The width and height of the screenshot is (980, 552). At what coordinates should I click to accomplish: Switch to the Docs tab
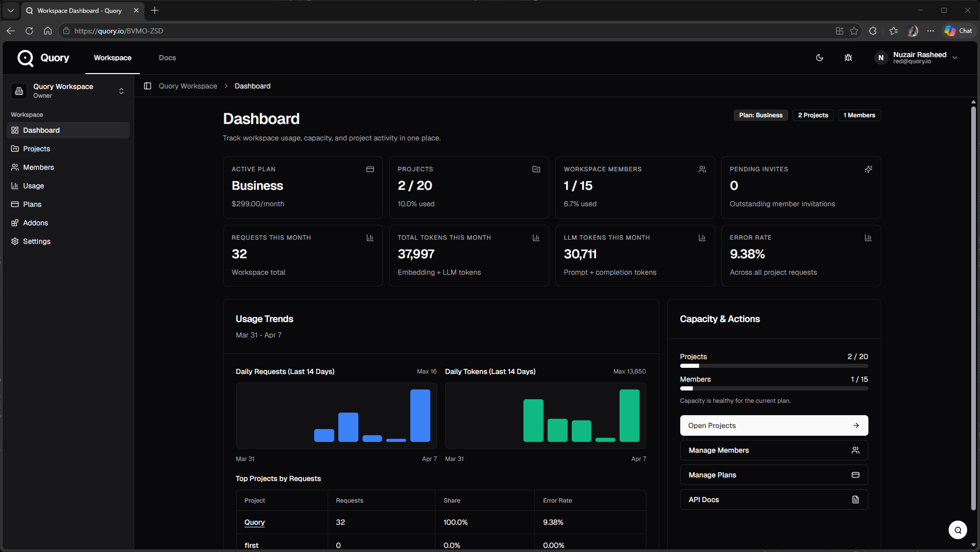[167, 58]
